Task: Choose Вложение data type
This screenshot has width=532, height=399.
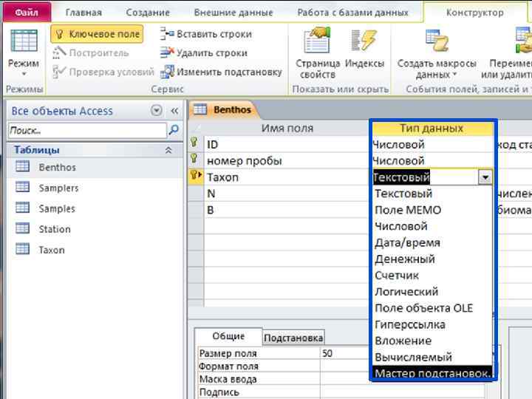Action: point(432,341)
